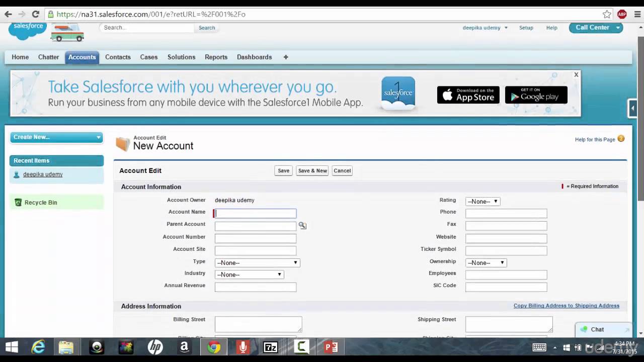Open Camtasia from the taskbar
644x362 pixels.
point(301,347)
